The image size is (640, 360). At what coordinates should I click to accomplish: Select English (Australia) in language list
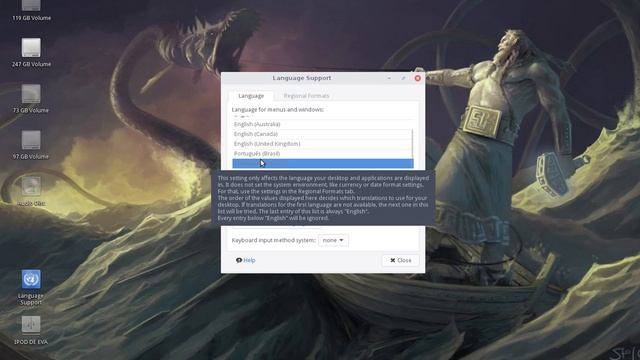[322, 124]
